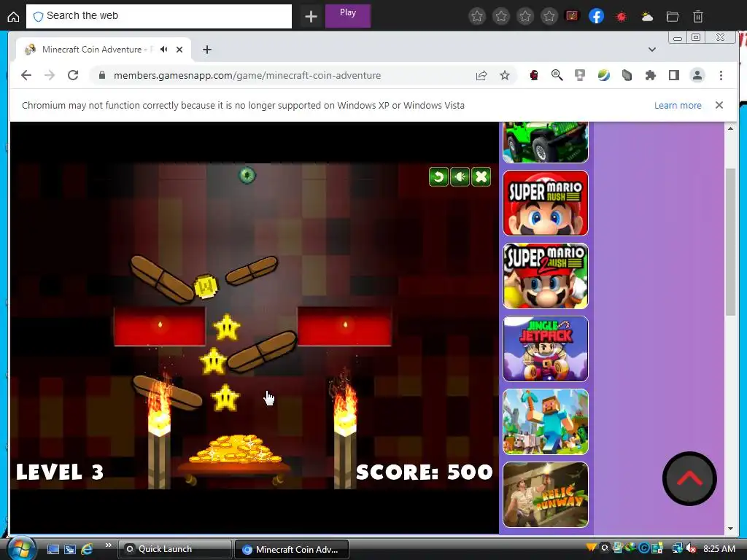
Task: Go forward with the browser forward arrow
Action: click(x=50, y=75)
